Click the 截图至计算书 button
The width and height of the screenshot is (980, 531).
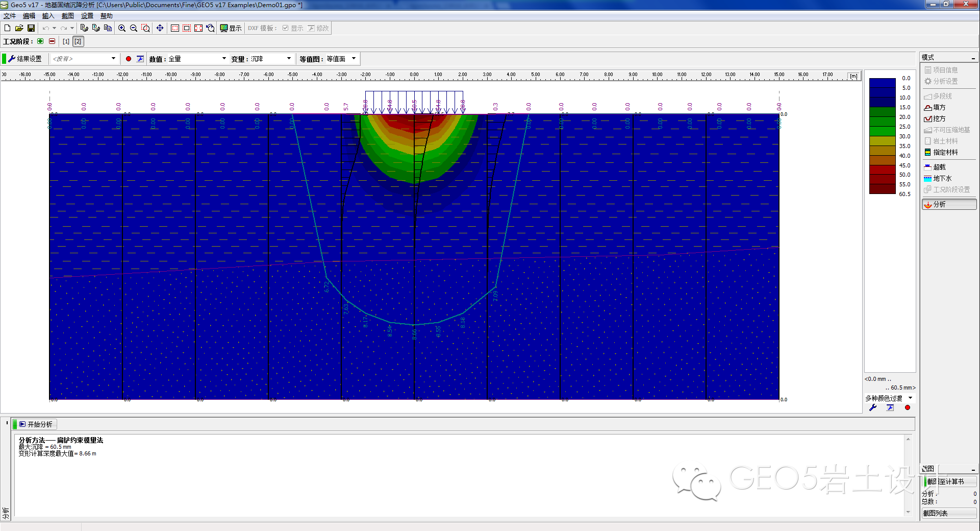950,481
